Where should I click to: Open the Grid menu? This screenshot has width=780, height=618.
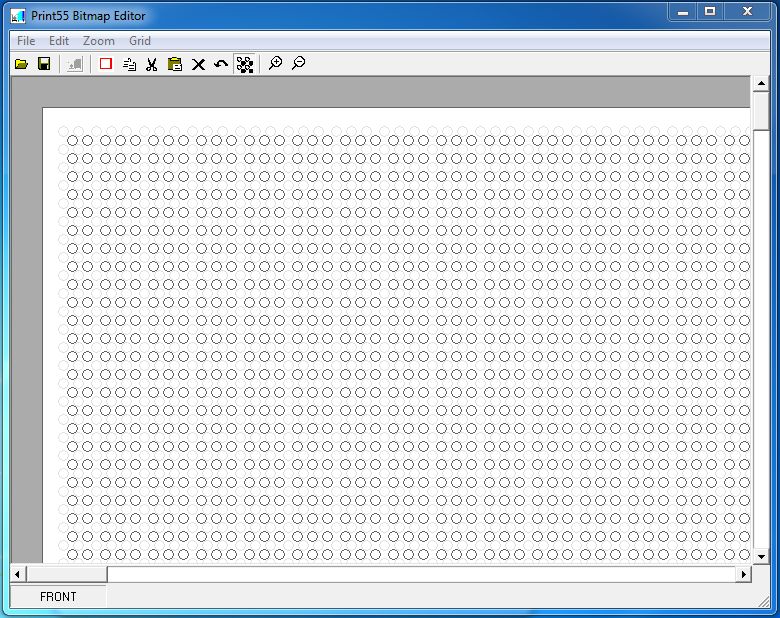140,41
